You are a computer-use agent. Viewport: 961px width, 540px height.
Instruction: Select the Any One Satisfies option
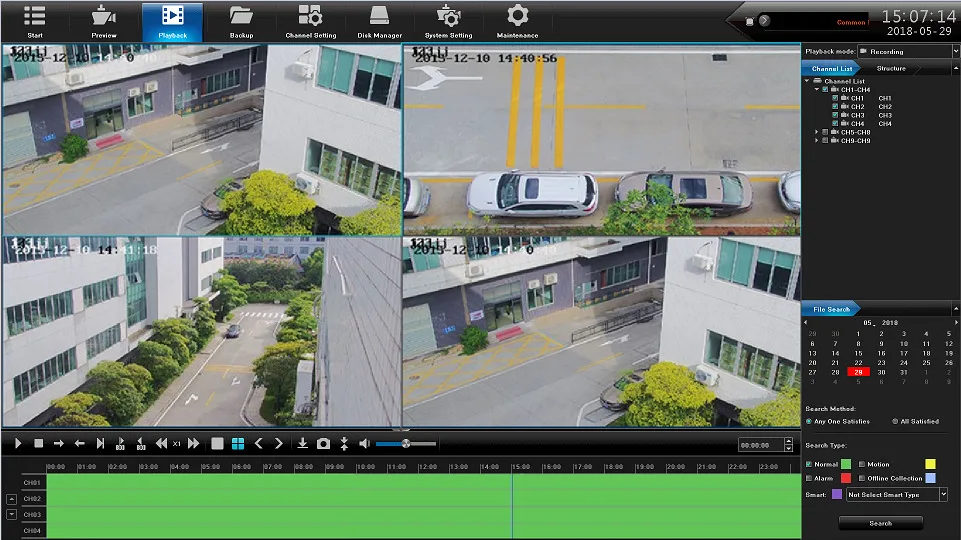point(838,421)
